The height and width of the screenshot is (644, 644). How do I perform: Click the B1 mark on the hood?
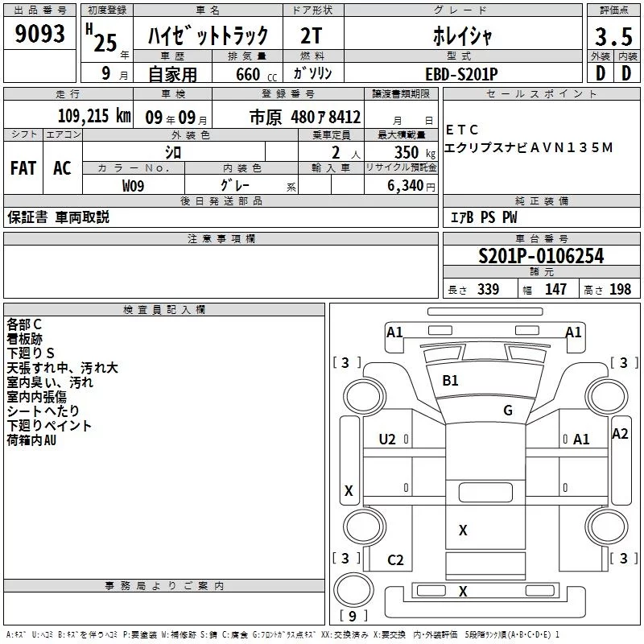(450, 381)
